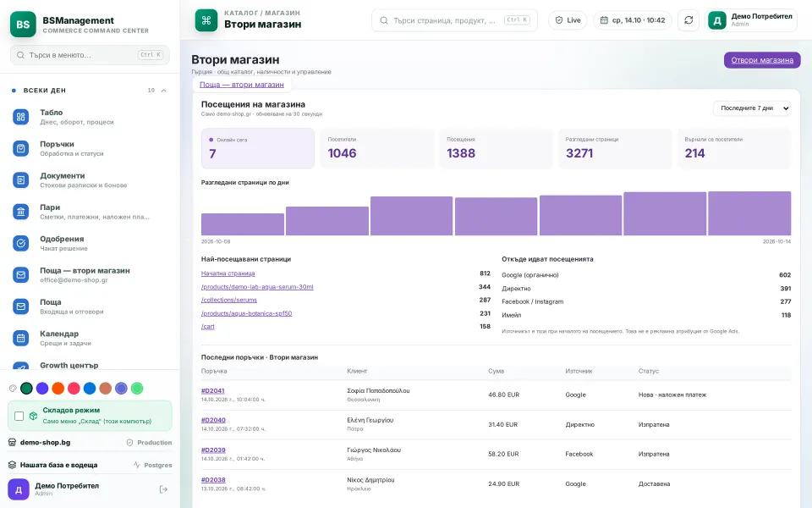
Task: Open the Начална страница link
Action: point(228,273)
